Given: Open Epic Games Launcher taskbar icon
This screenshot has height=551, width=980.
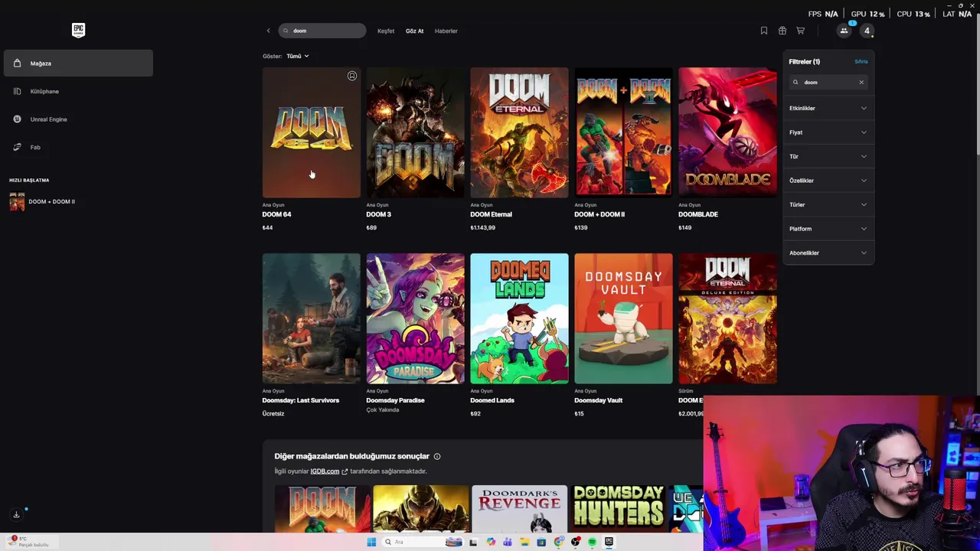Looking at the screenshot, I should coord(609,542).
